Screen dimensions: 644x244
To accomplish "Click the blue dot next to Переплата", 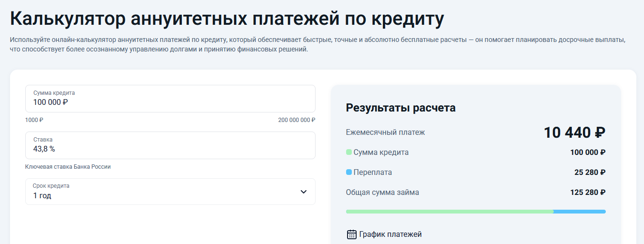I will [x=348, y=173].
